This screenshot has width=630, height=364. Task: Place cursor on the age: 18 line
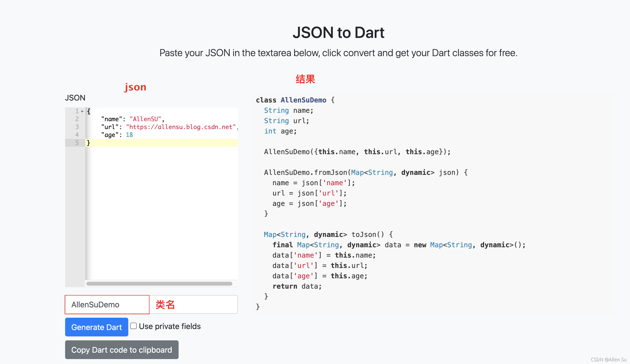(x=116, y=135)
